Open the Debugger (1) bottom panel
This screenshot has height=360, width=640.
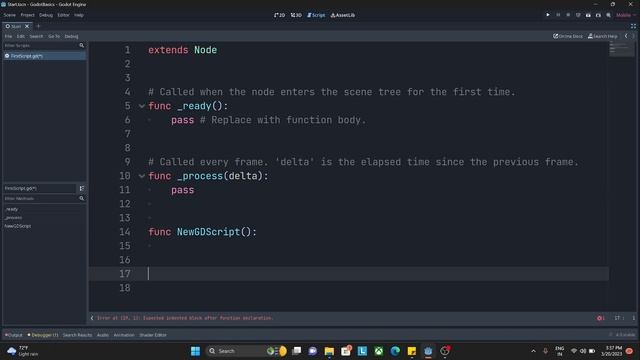coord(43,335)
